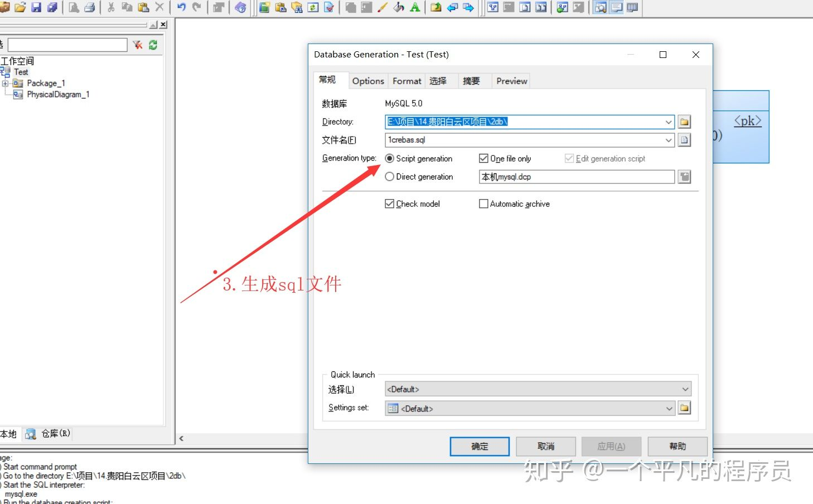Click the 应用(A) button

pos(611,447)
